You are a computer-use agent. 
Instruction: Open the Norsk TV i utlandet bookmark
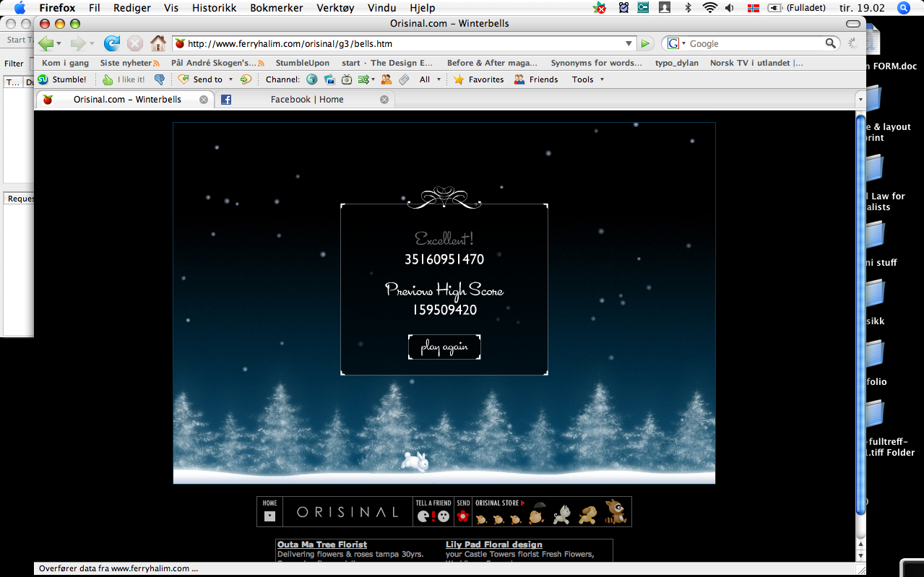pyautogui.click(x=756, y=63)
